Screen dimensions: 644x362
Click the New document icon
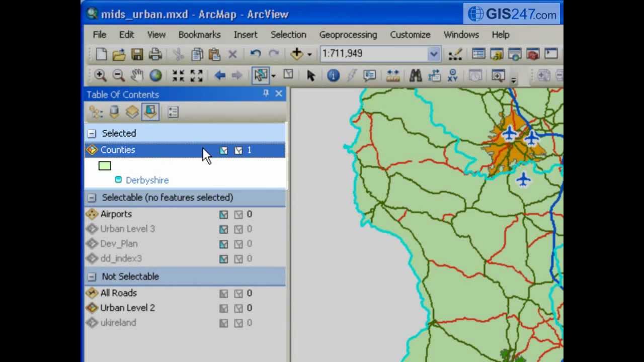pyautogui.click(x=101, y=54)
